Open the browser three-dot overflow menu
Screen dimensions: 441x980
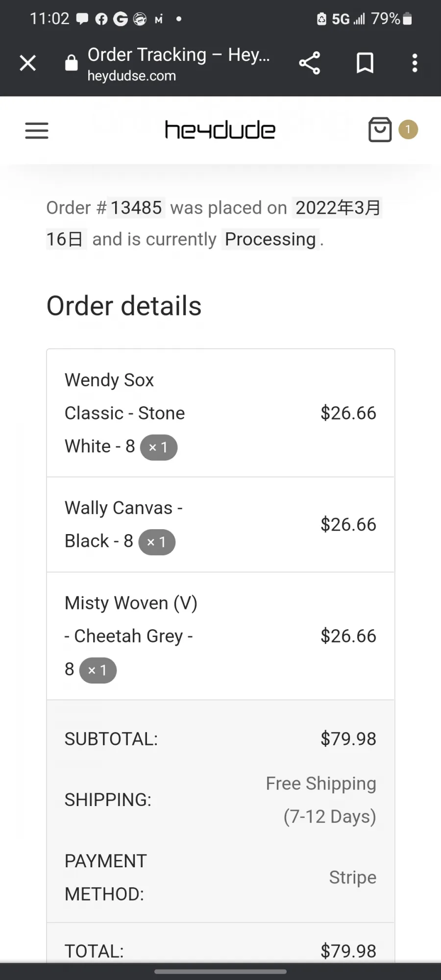point(415,63)
